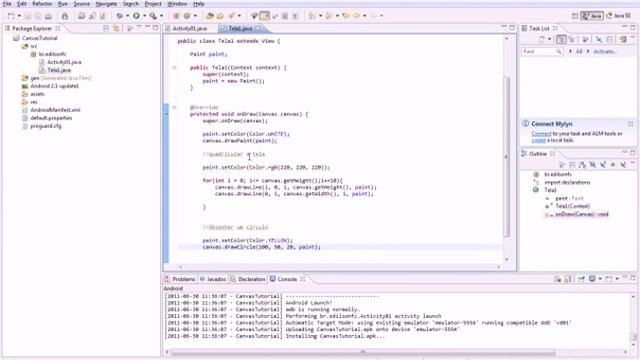640x360 pixels.
Task: Select the gen Generated Java Files folder
Action: (x=60, y=78)
